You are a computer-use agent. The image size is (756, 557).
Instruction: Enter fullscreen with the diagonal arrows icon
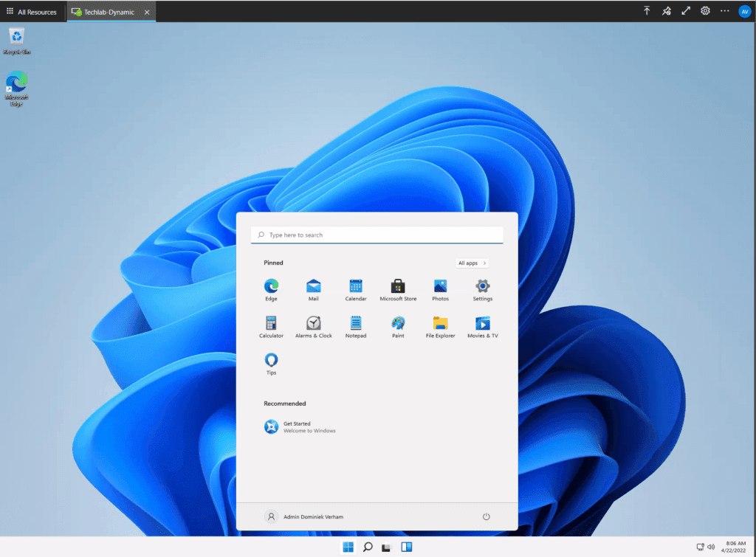point(686,11)
